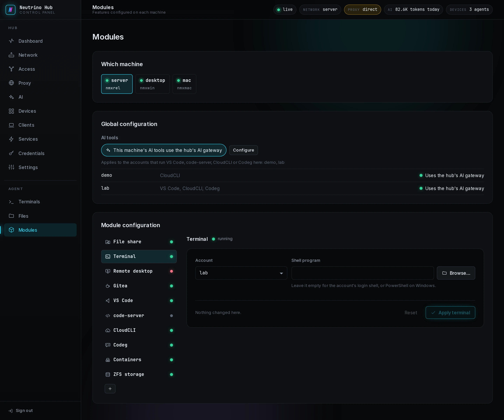504x420 pixels.
Task: Click the ZFS storage database icon
Action: (108, 374)
